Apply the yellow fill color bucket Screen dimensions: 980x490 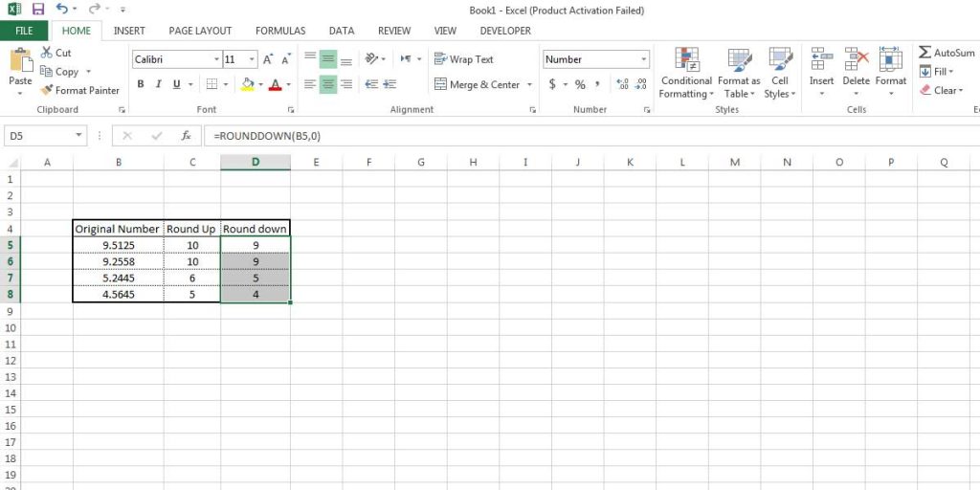pos(248,84)
